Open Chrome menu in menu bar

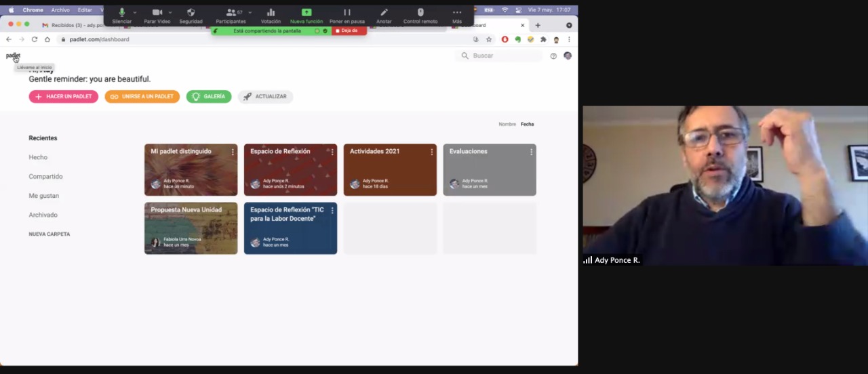point(33,10)
